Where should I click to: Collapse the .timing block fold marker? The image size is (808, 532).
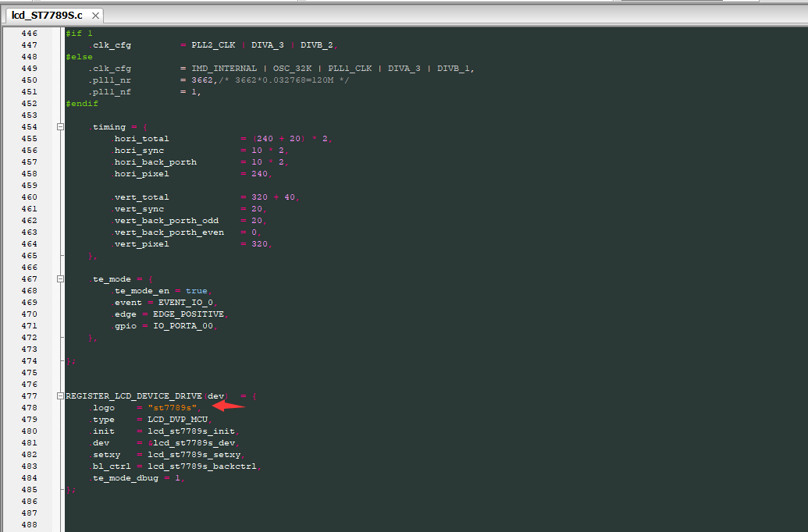point(60,126)
